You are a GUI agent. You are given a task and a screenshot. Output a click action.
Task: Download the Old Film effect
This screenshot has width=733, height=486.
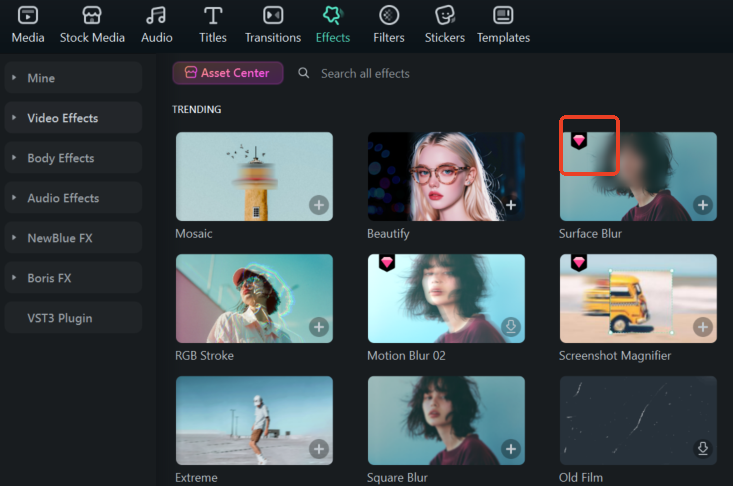(x=702, y=448)
